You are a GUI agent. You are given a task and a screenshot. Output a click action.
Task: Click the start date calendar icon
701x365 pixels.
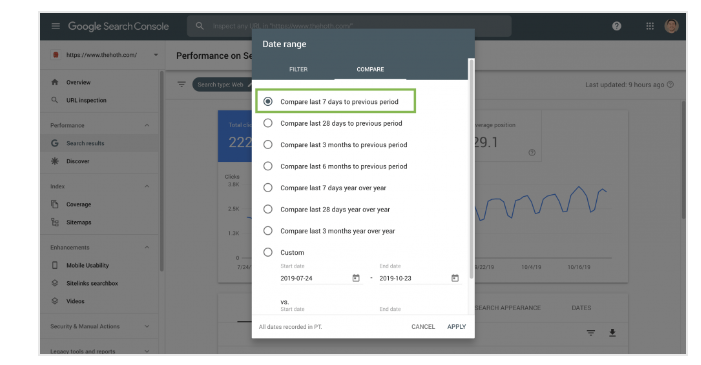click(x=356, y=278)
